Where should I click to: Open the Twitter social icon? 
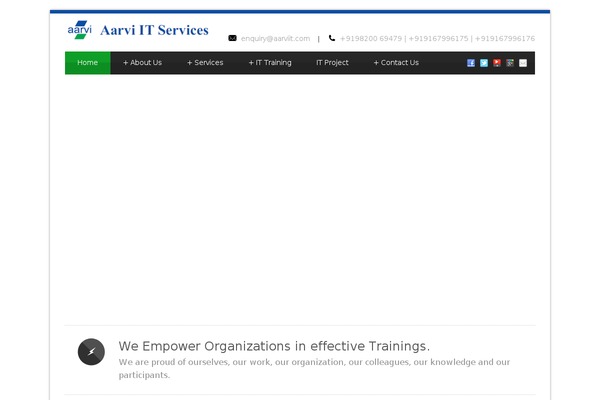[x=484, y=63]
